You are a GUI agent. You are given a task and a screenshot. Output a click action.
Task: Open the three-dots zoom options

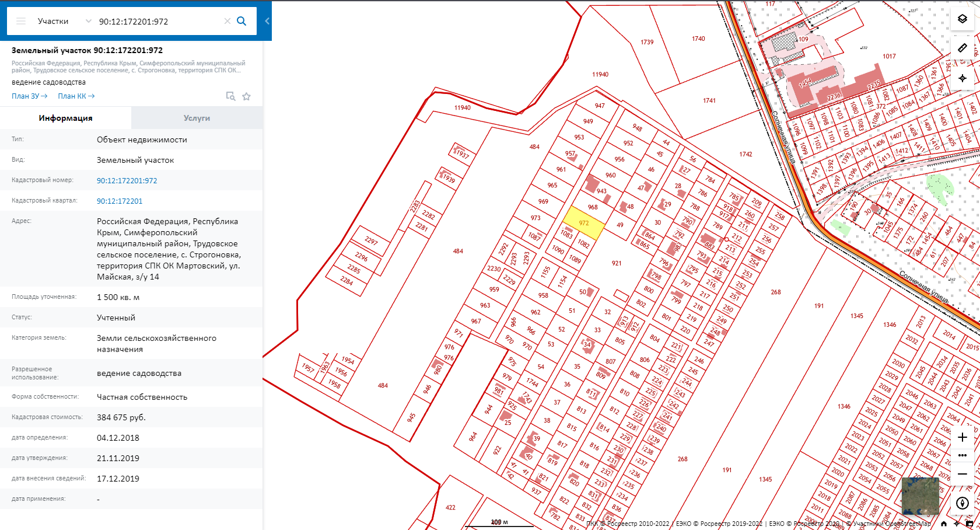click(x=963, y=455)
